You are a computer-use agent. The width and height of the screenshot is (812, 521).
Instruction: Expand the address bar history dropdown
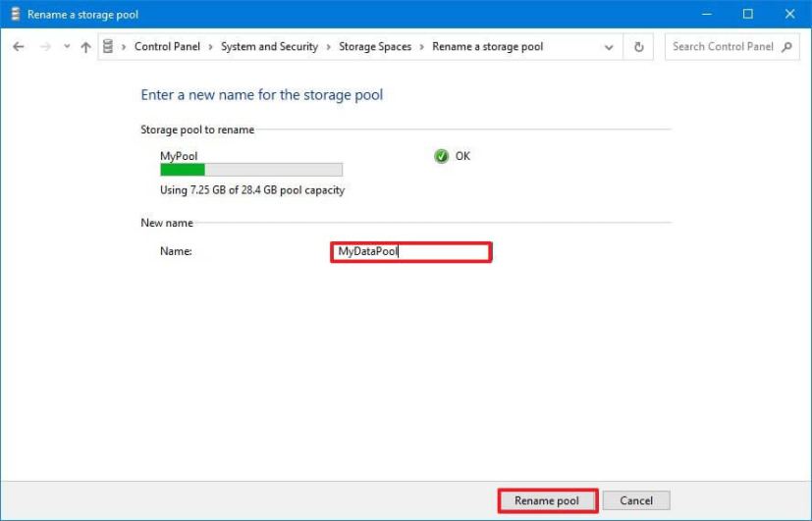610,47
